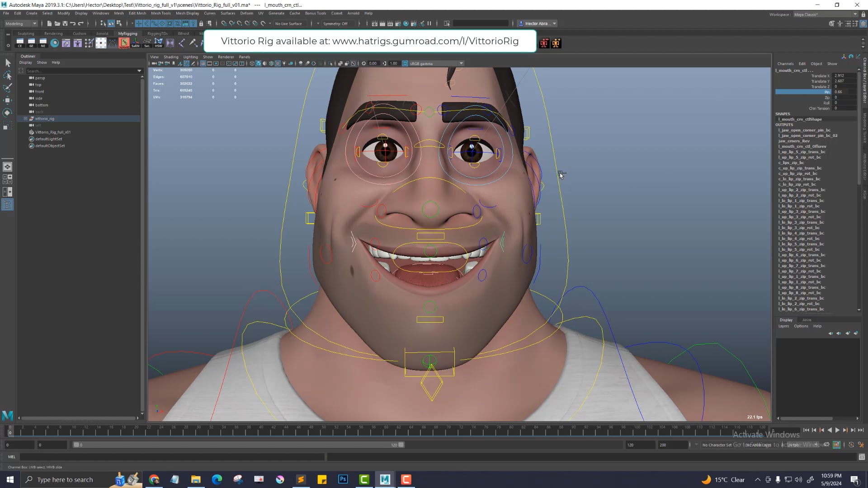Click the Render Settings clapper icon
The height and width of the screenshot is (488, 868).
[x=398, y=23]
